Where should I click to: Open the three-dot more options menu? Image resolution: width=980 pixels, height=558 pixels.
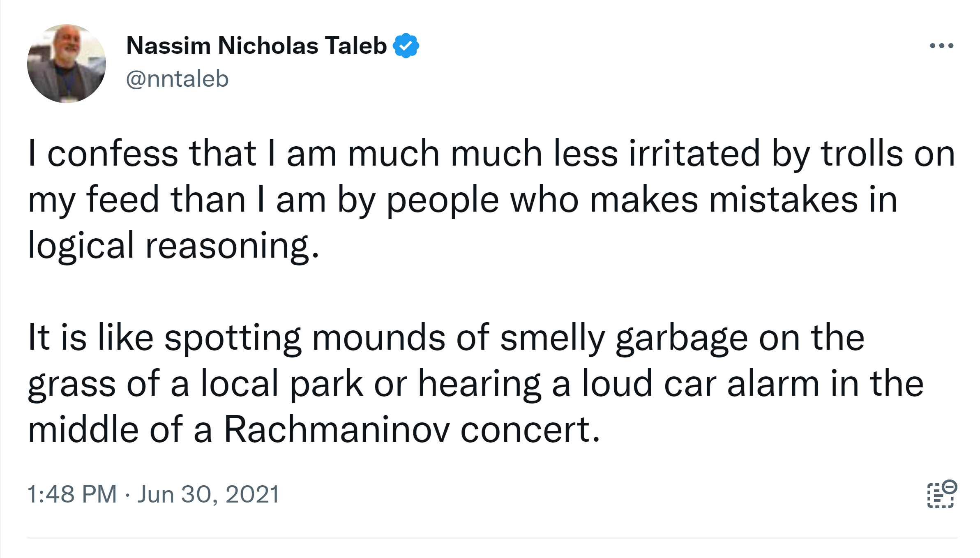941,46
